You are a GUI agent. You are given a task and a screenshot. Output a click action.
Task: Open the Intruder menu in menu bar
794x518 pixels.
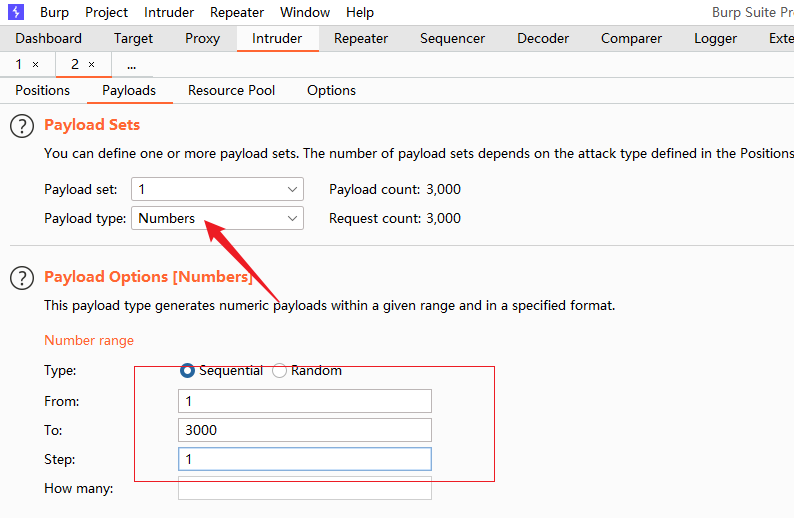tap(169, 12)
